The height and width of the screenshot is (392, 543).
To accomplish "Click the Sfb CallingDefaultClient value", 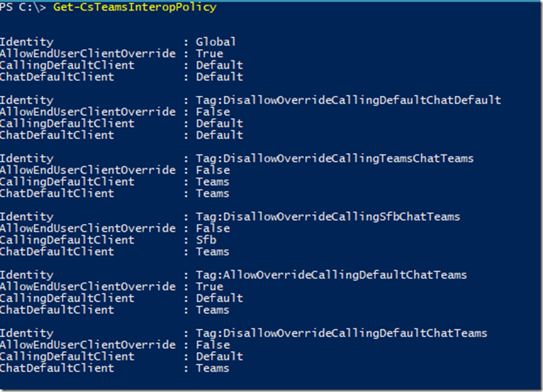I will pos(206,240).
